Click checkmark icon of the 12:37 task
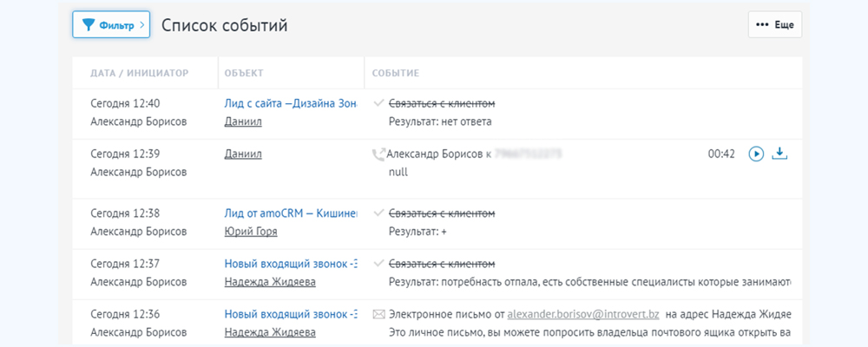The image size is (868, 347). (378, 264)
